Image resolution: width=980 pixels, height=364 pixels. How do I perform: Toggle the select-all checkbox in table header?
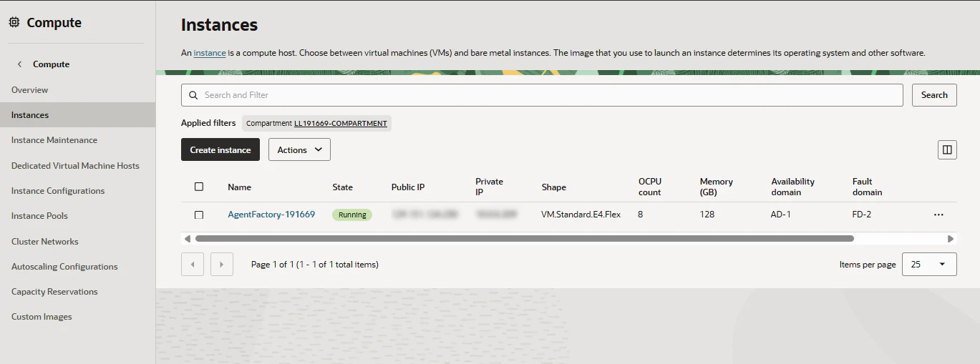click(x=199, y=187)
